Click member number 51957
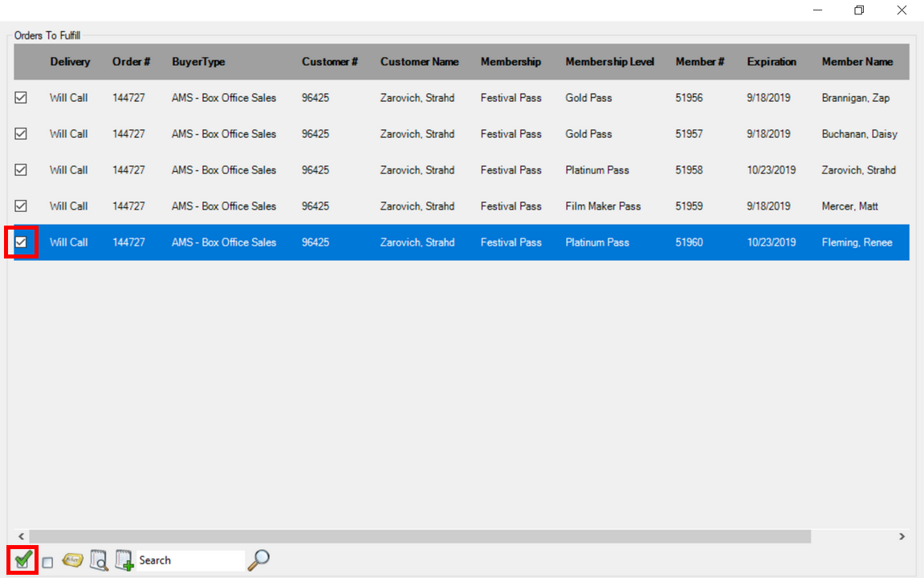 pos(689,134)
